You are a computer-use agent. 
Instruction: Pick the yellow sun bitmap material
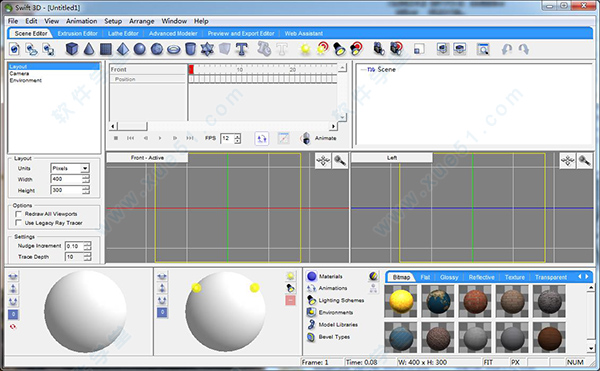[x=401, y=301]
